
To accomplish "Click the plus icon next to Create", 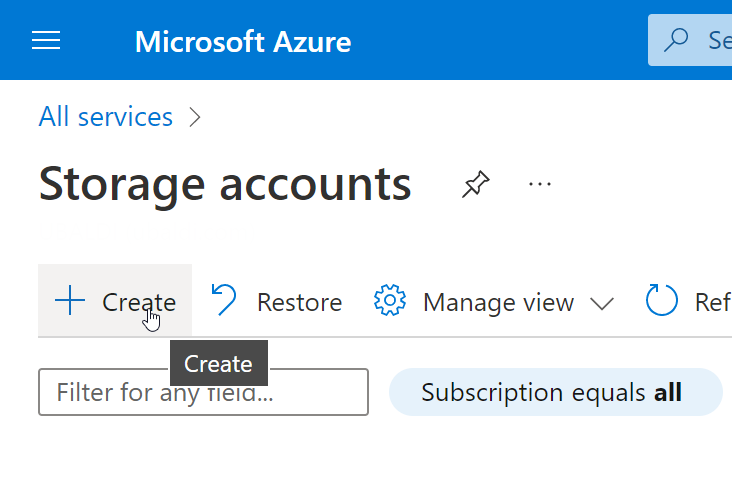I will tap(70, 301).
